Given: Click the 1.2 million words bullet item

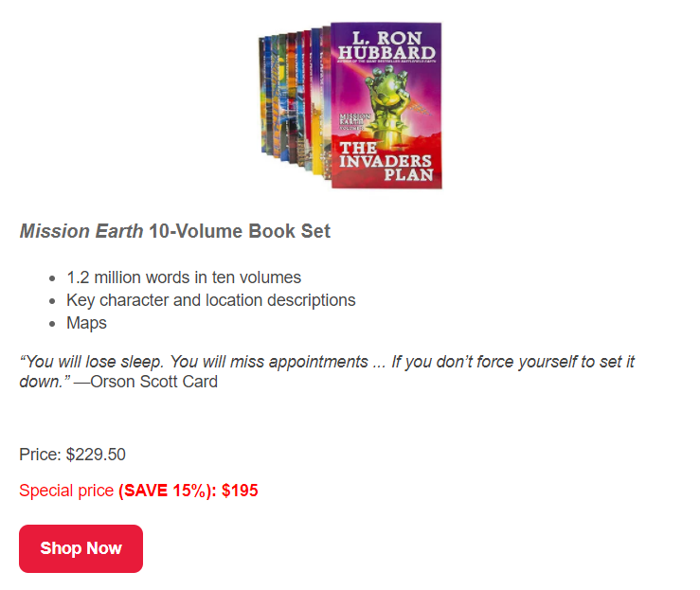Looking at the screenshot, I should point(184,277).
